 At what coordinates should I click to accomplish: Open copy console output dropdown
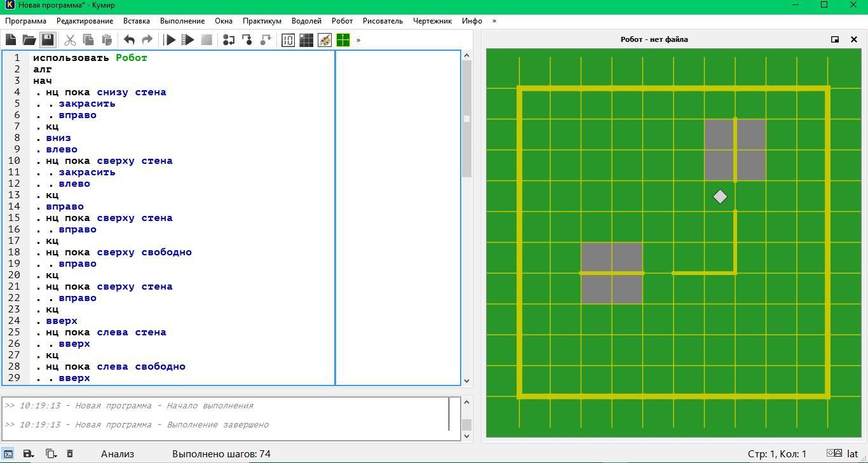tap(51, 453)
